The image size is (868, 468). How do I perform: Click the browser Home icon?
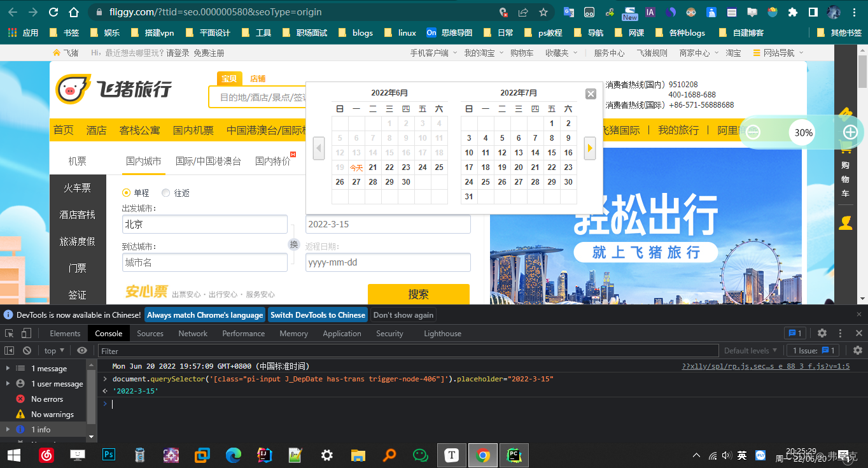pyautogui.click(x=74, y=12)
